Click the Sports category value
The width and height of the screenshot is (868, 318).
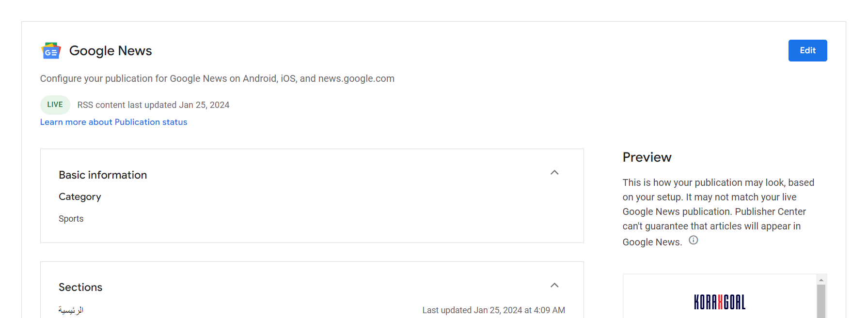tap(71, 219)
